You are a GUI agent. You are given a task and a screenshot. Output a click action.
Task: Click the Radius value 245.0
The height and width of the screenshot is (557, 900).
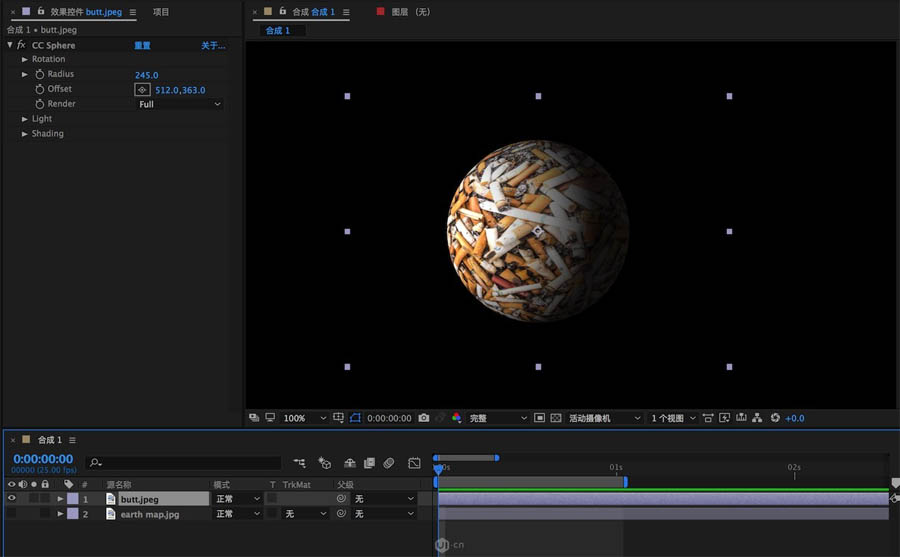tap(146, 75)
